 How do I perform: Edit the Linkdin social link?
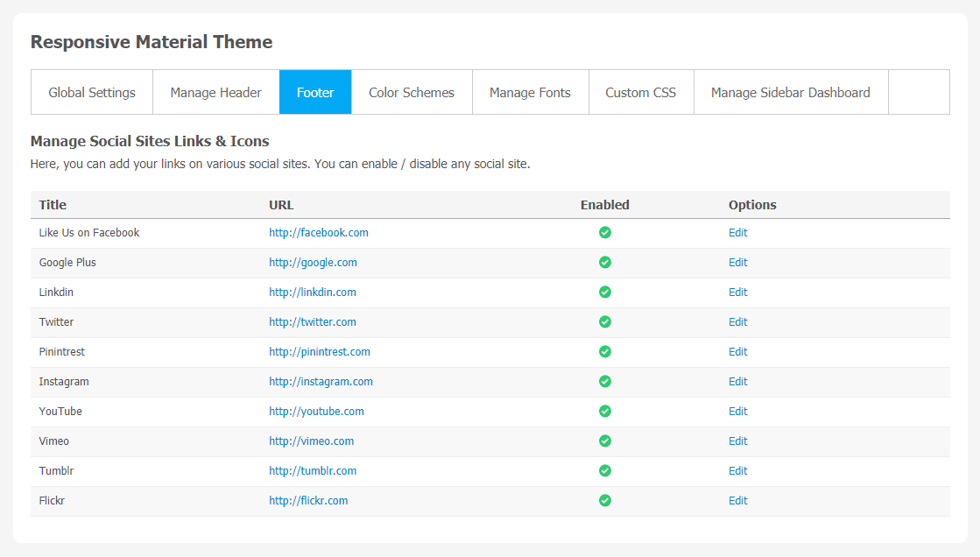pos(738,292)
